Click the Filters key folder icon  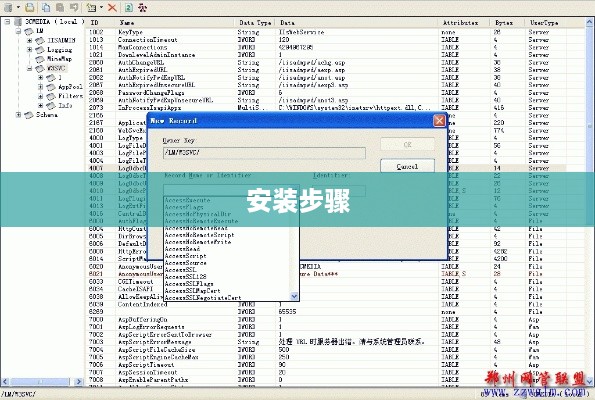pos(51,96)
